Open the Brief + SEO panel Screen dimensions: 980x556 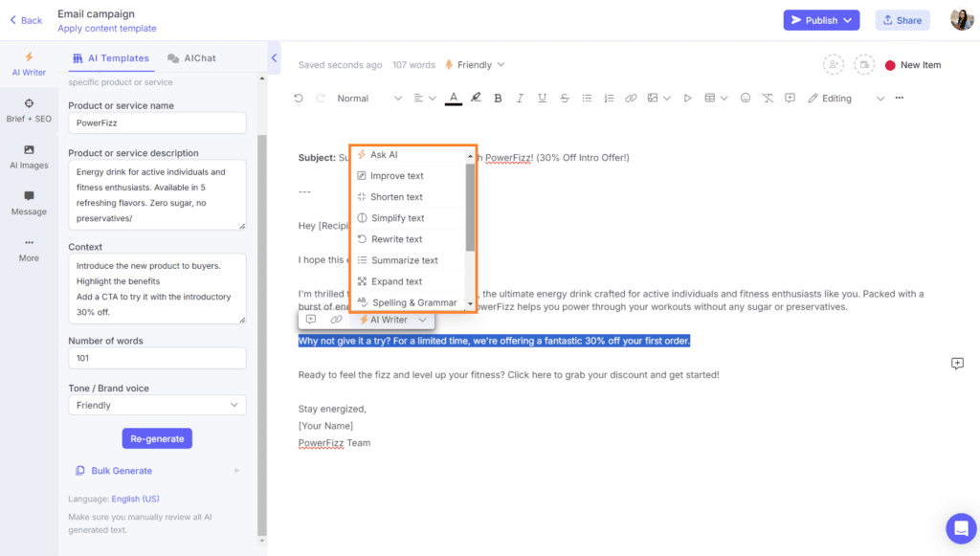tap(29, 111)
